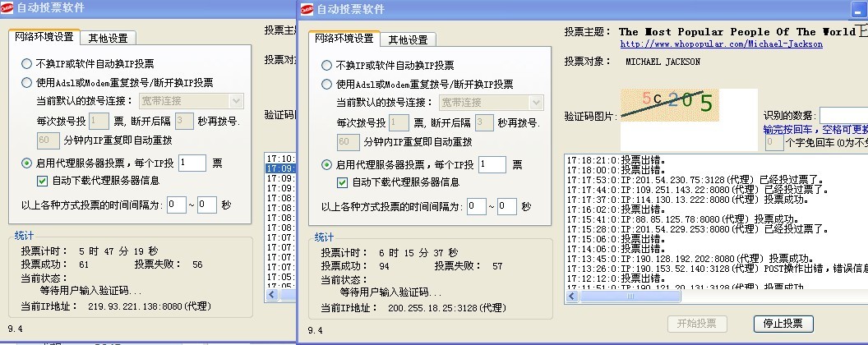Click the maximum interval field in right window
The image size is (868, 345).
[506, 207]
